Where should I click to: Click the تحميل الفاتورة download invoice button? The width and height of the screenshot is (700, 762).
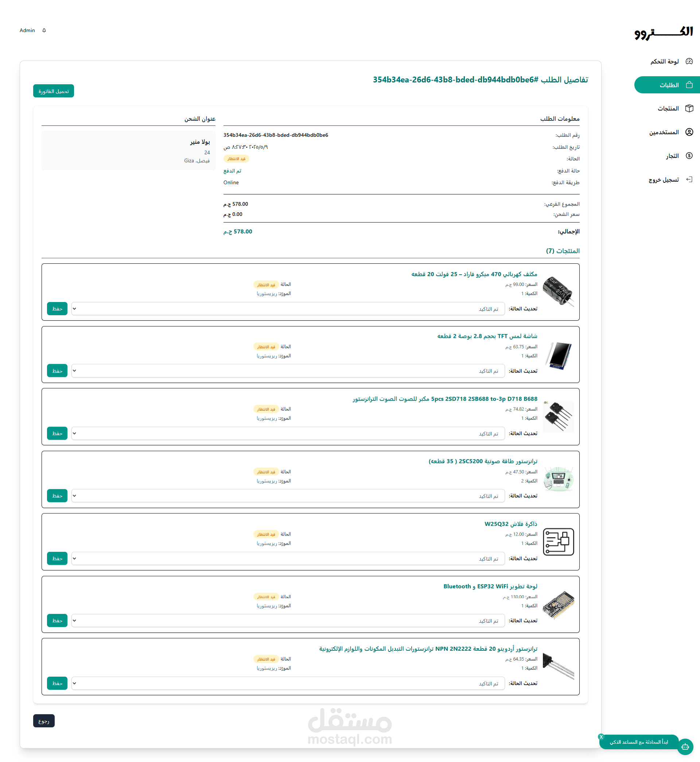tap(53, 91)
